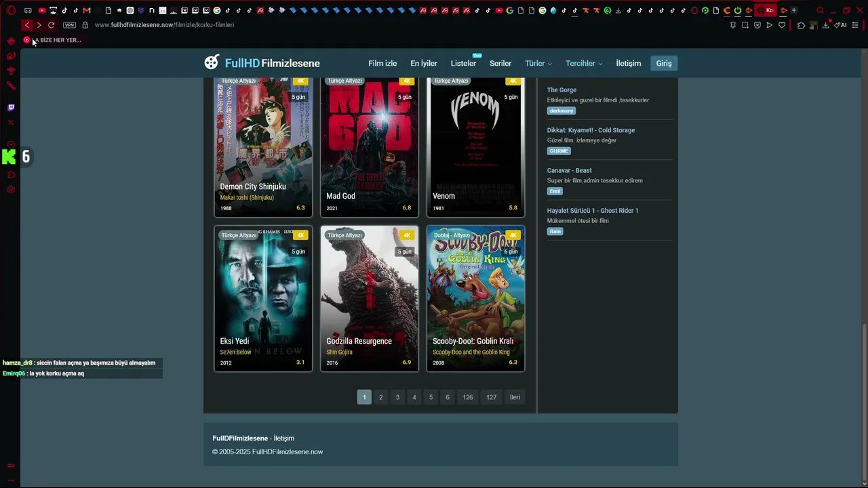View site security lock information
The width and height of the screenshot is (868, 488).
(85, 25)
